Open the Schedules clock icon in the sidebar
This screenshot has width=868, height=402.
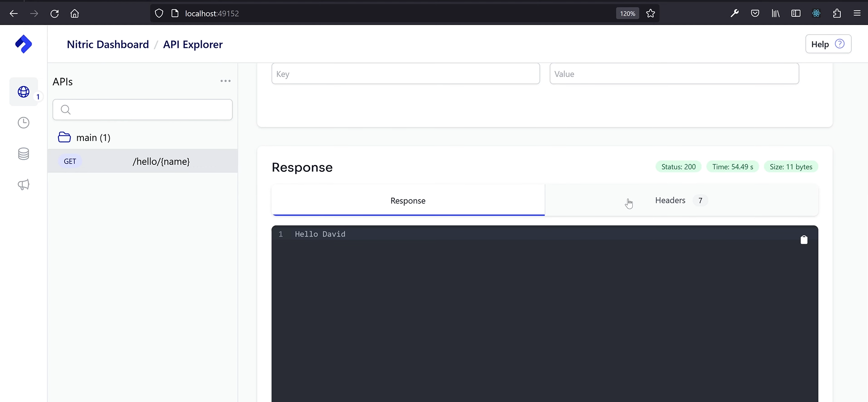[23, 123]
